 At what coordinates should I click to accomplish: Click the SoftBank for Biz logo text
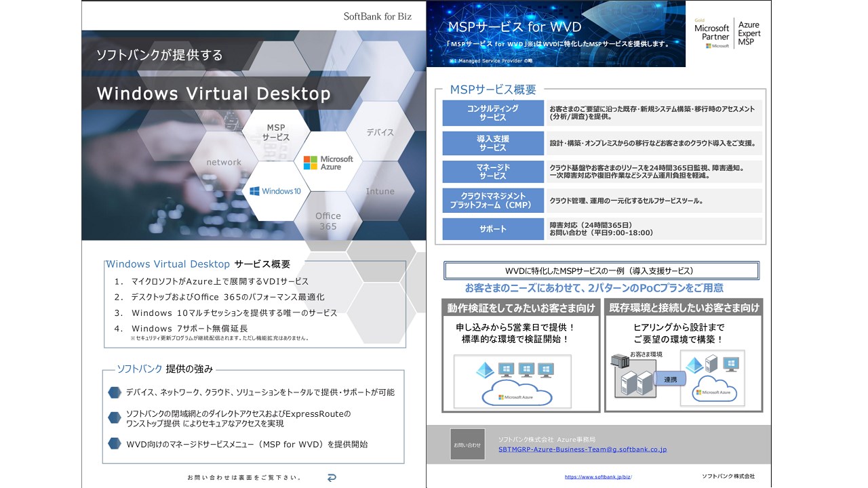378,16
